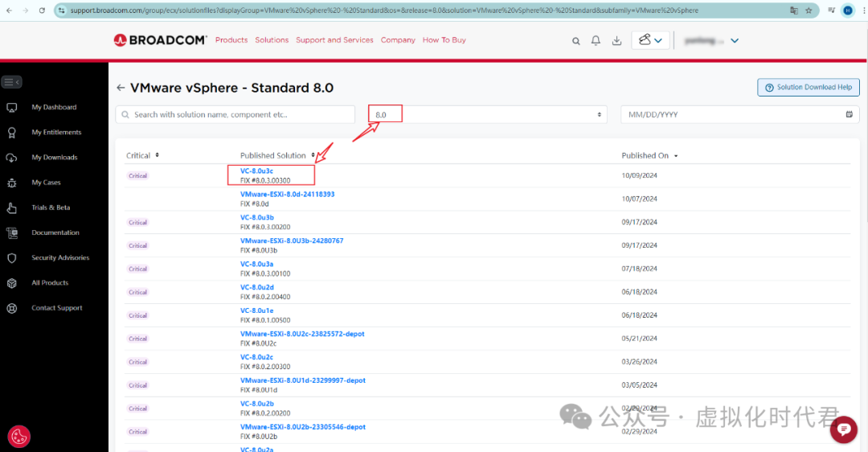Image resolution: width=868 pixels, height=452 pixels.
Task: Select My Dashboard sidebar label
Action: click(x=55, y=107)
